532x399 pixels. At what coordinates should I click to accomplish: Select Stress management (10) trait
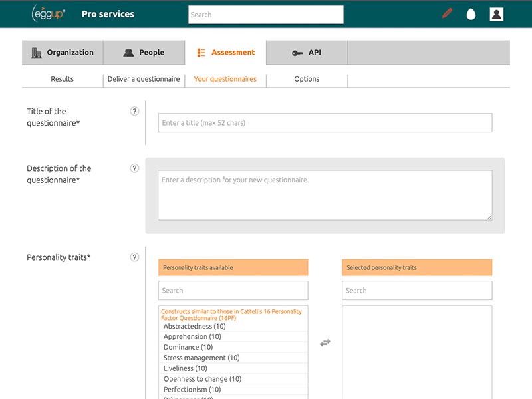(x=233, y=358)
